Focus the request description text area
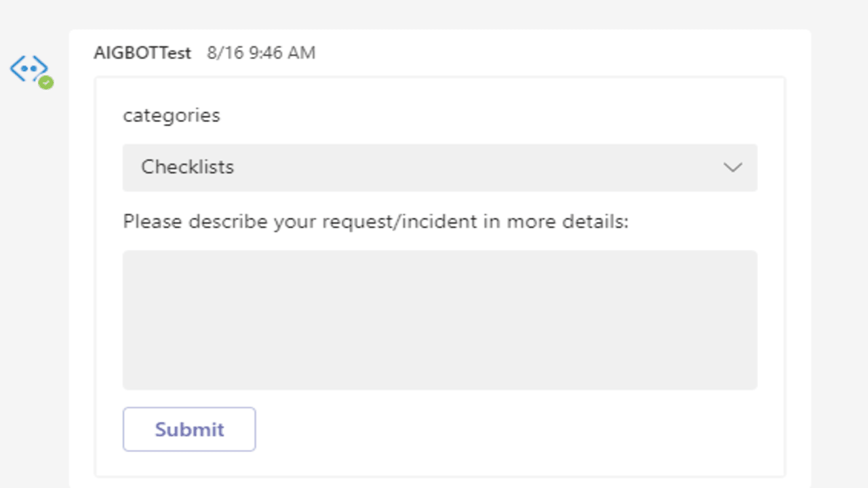This screenshot has width=868, height=488. pos(439,320)
